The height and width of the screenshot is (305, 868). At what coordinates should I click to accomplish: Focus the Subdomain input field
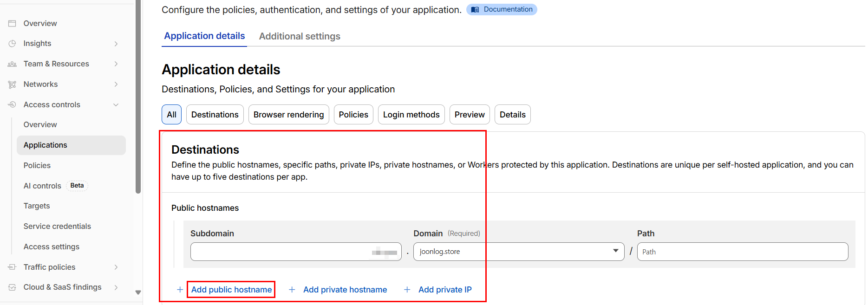(x=296, y=252)
